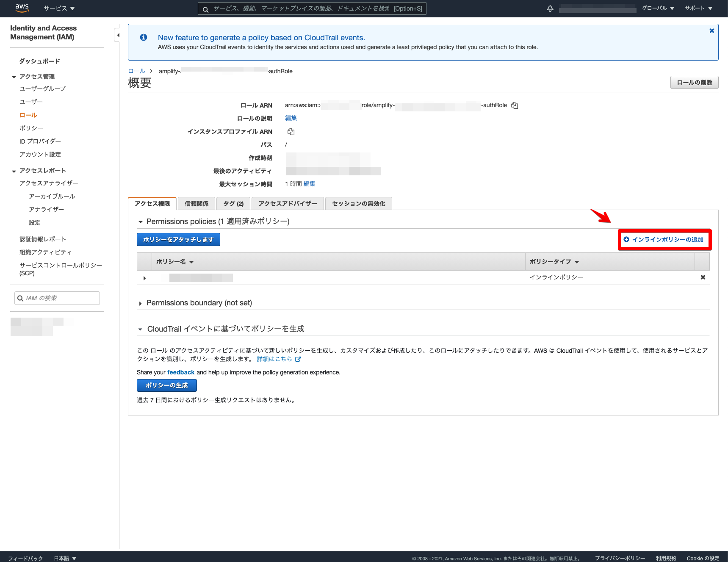This screenshot has height=562, width=728.
Task: Expand the inline policy row details
Action: pyautogui.click(x=144, y=278)
